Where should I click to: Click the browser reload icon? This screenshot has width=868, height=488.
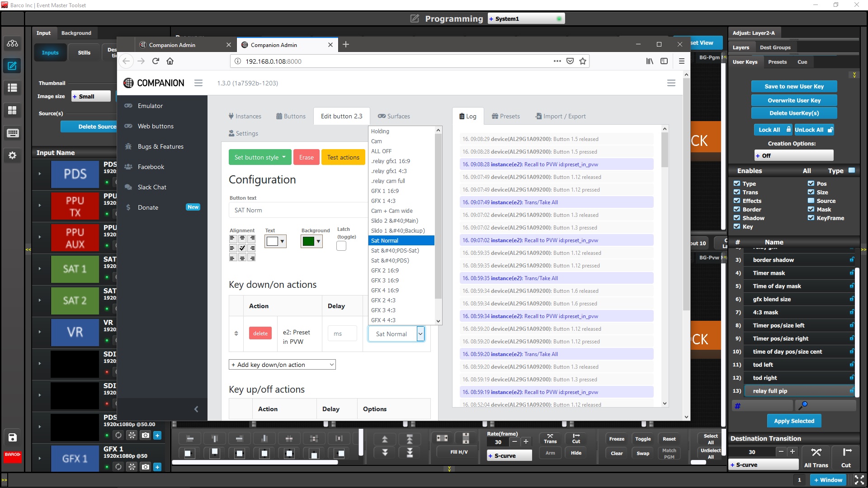[156, 61]
